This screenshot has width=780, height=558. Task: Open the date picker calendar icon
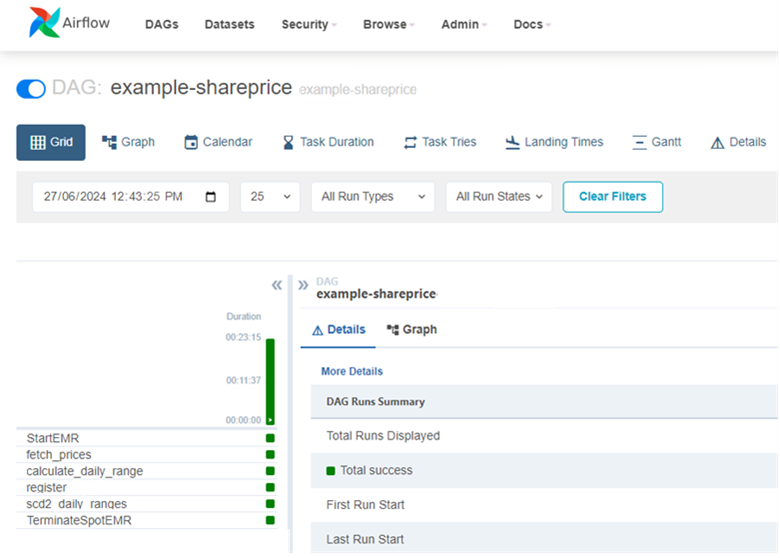coord(211,197)
